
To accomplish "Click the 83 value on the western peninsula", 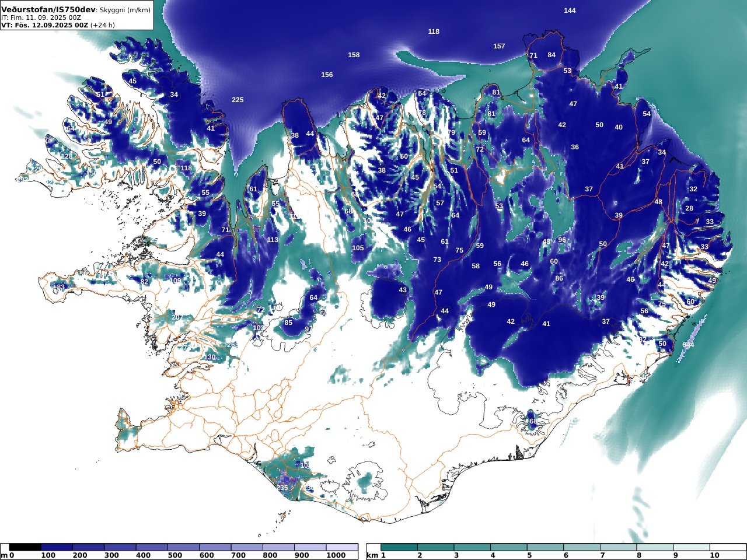I will tap(61, 287).
